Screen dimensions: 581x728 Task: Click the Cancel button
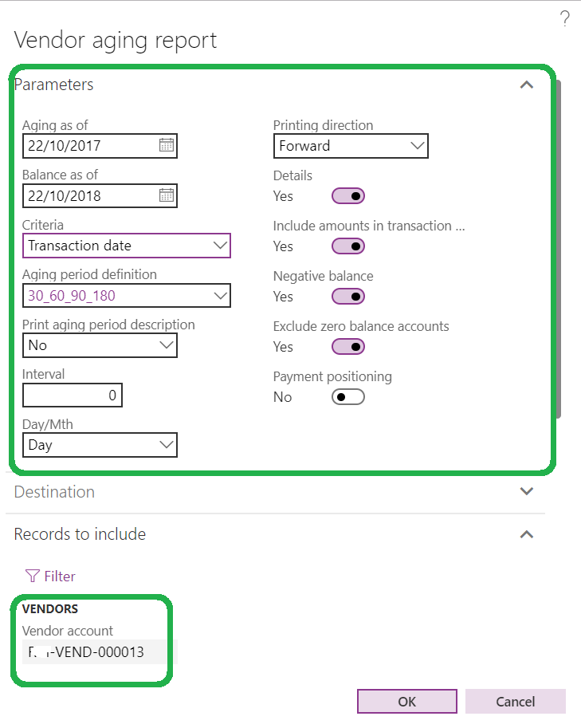click(x=515, y=702)
